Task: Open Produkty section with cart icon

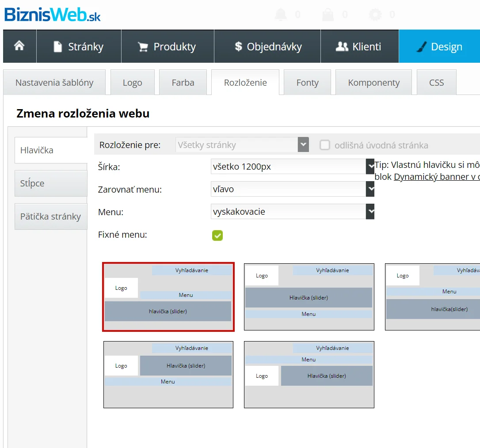Action: 168,46
